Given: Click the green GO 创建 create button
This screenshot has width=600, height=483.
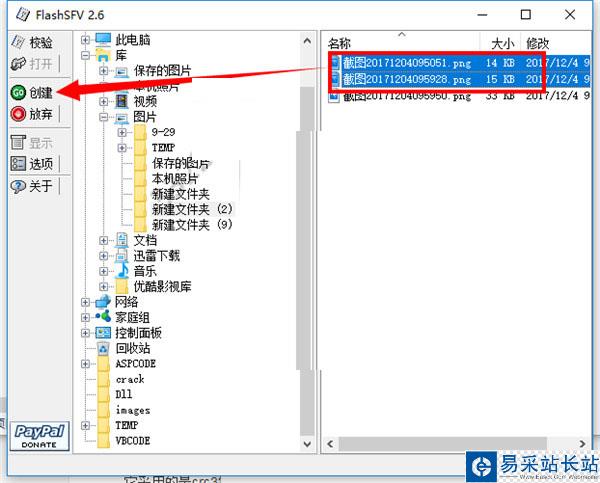Looking at the screenshot, I should point(32,93).
